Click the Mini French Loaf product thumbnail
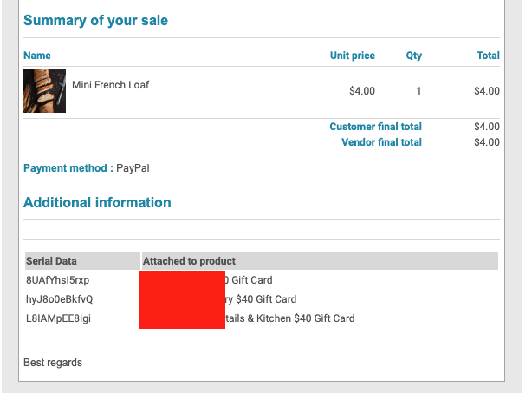The height and width of the screenshot is (393, 532). coord(44,91)
